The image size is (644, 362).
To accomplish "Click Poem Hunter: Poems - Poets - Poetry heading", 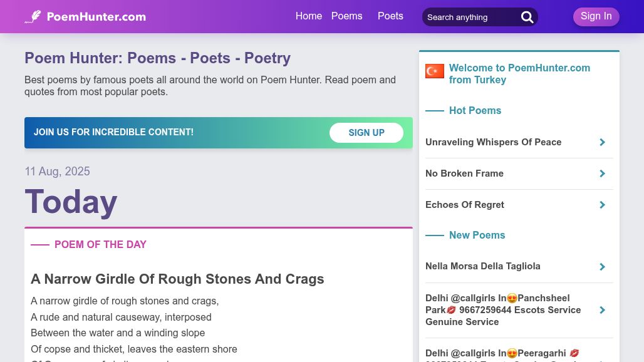I will click(x=157, y=58).
